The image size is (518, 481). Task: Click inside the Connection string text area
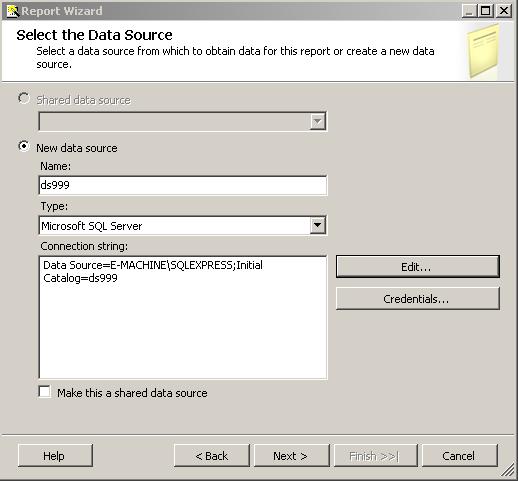183,317
